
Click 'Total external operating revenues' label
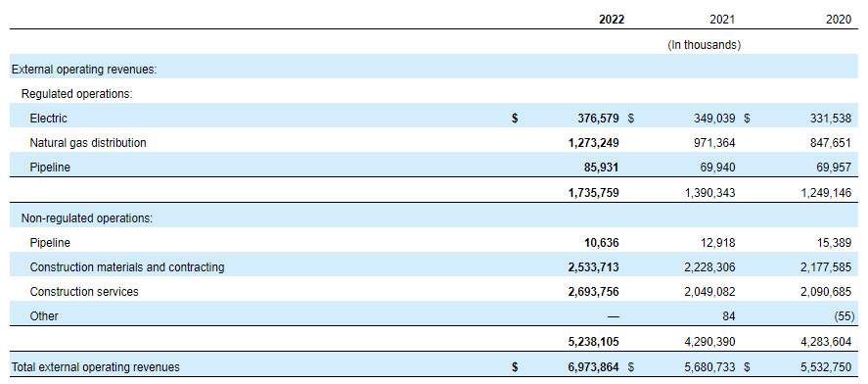96,366
